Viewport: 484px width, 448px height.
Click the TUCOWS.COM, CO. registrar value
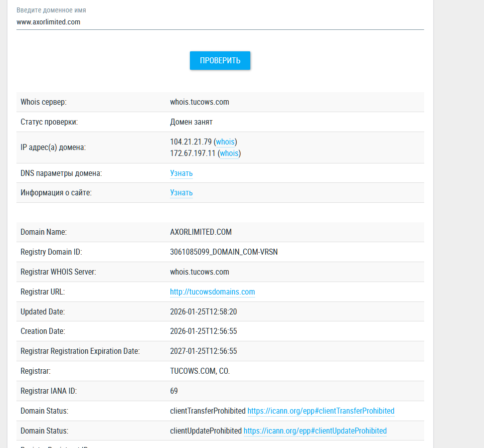(200, 371)
